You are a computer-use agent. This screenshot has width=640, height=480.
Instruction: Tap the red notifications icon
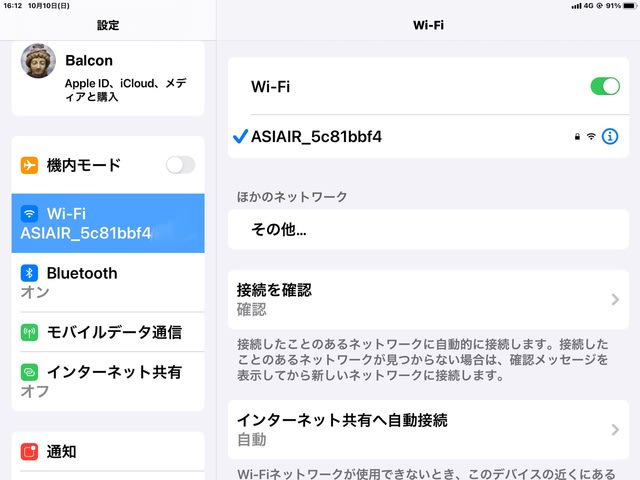coord(30,452)
